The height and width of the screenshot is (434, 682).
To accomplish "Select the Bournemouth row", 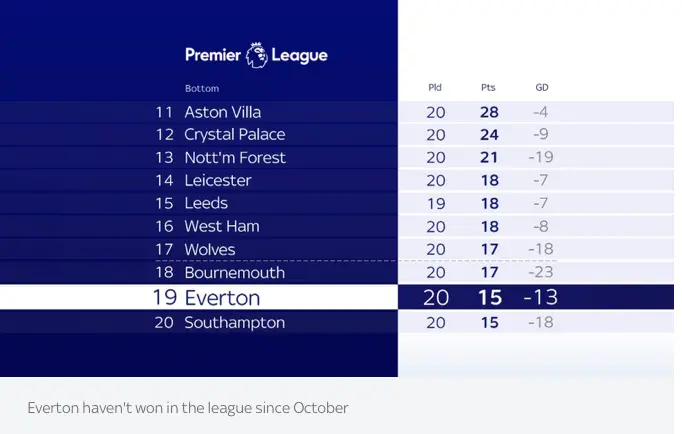I will tap(337, 273).
